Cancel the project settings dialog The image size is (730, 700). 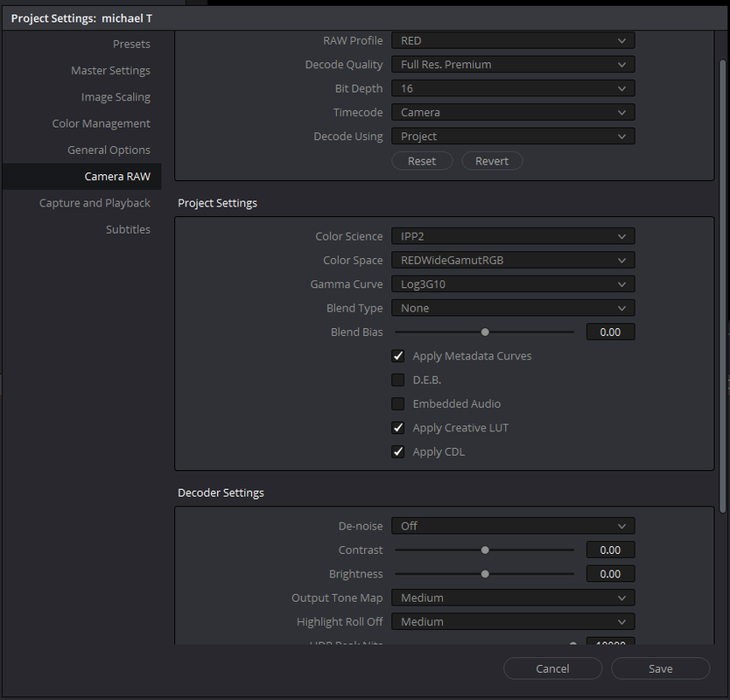[552, 668]
